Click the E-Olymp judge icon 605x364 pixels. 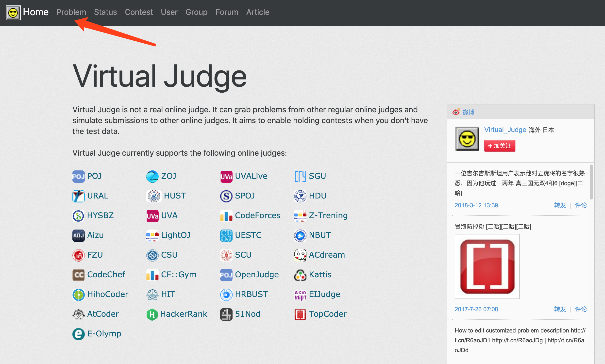[x=79, y=334]
